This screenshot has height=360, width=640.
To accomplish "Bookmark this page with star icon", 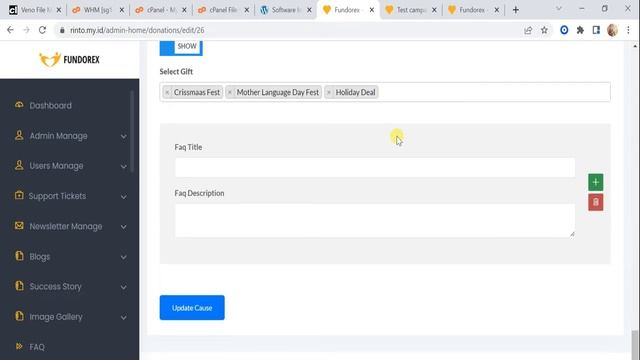I will point(544,30).
